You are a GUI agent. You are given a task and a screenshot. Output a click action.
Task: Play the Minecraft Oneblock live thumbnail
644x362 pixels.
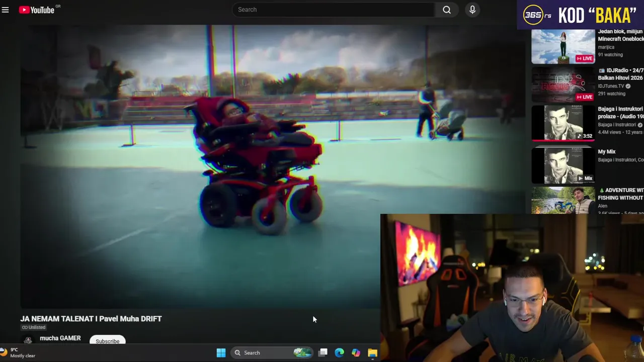coord(563,46)
